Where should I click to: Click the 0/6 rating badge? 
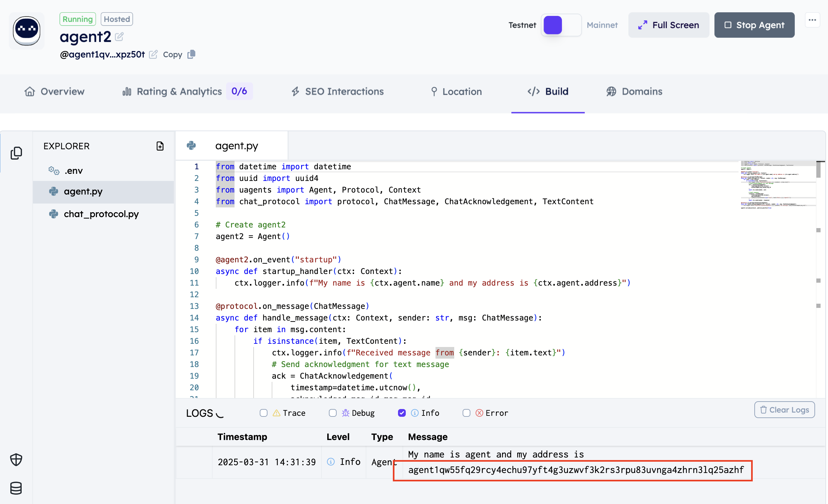pos(239,91)
